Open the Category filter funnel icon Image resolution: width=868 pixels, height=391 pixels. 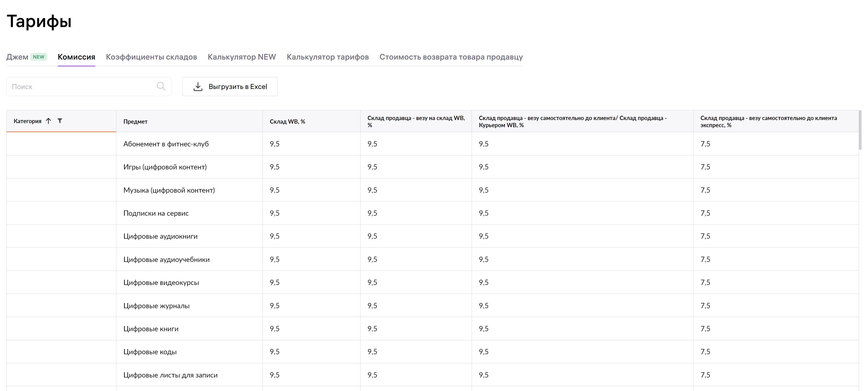[60, 121]
